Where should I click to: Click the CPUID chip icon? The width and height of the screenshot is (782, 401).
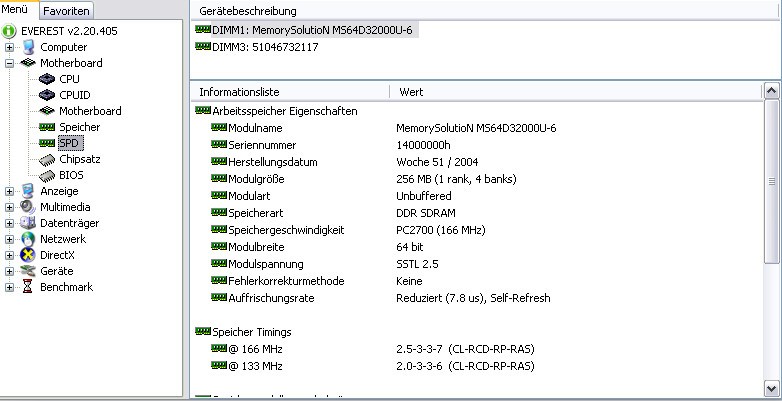(x=47, y=95)
